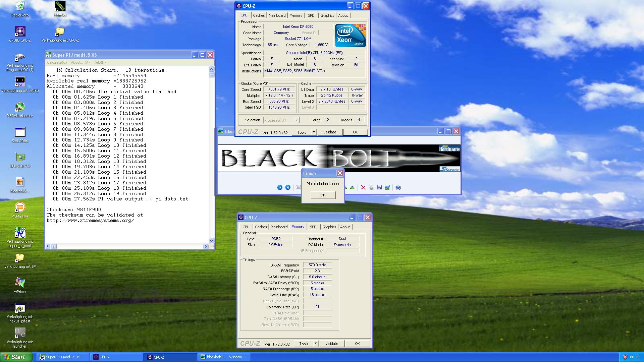Click Tools button in top CPU-Z window
644x362 pixels.
pos(302,132)
